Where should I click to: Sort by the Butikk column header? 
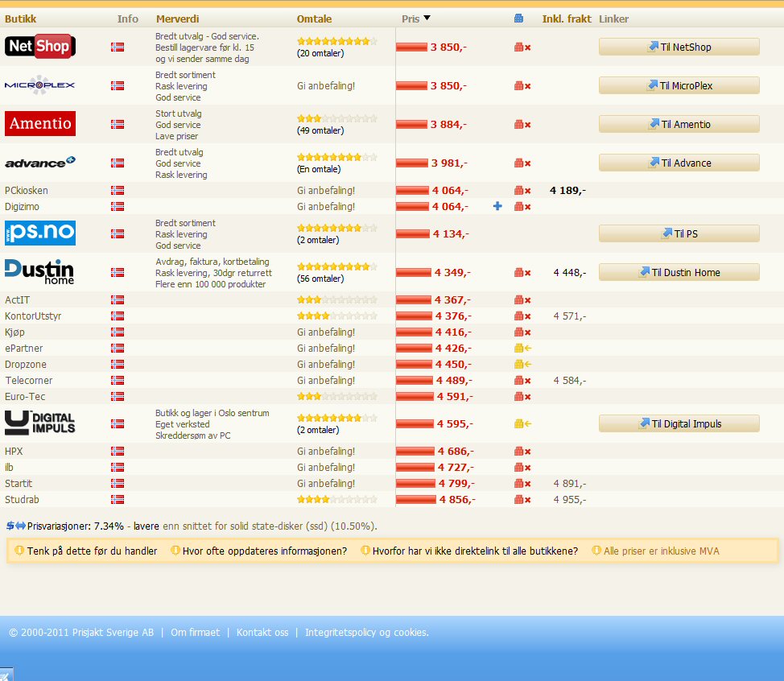click(x=20, y=19)
